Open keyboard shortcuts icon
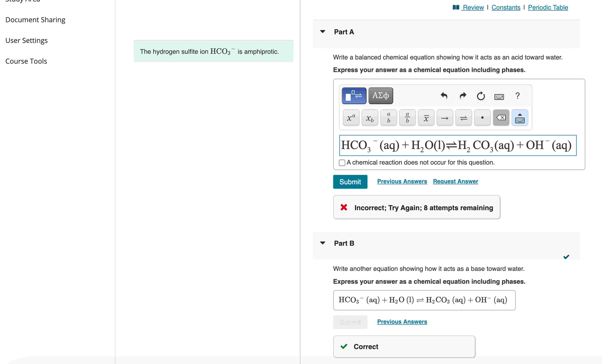Image resolution: width=602 pixels, height=364 pixels. click(499, 97)
